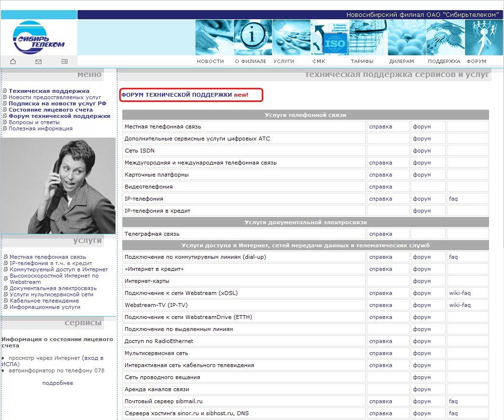
Task: Click the shopping basket image for Тарифы
Action: pos(369,38)
